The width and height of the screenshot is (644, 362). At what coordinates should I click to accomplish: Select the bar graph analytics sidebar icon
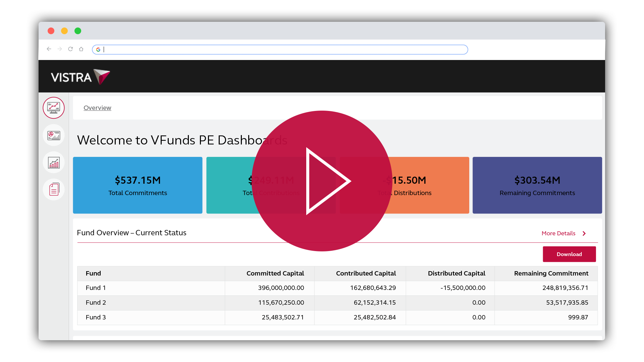pyautogui.click(x=54, y=163)
